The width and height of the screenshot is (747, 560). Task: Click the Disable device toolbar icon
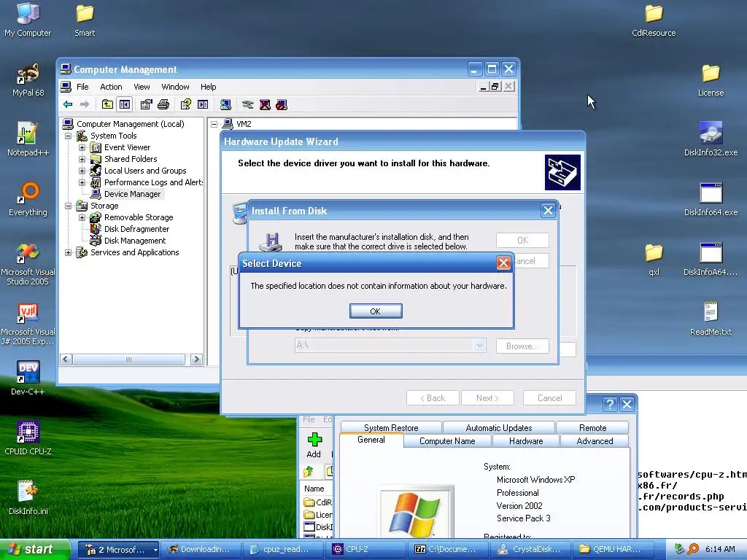coord(282,104)
